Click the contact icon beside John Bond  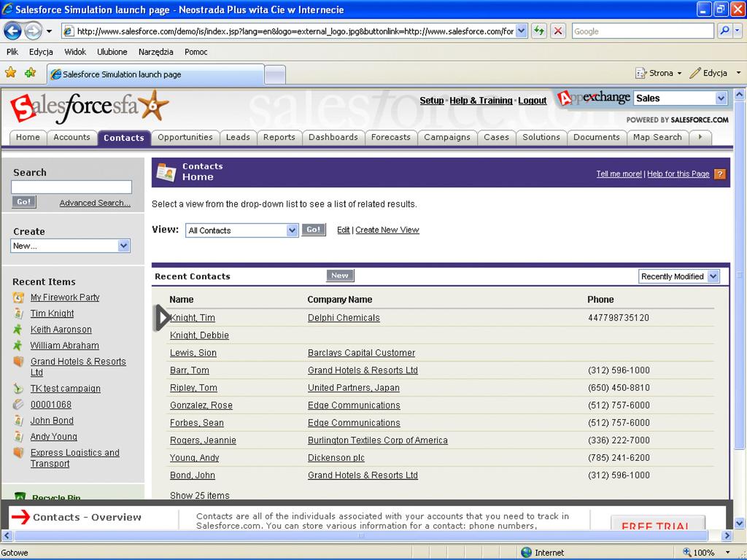(x=18, y=421)
